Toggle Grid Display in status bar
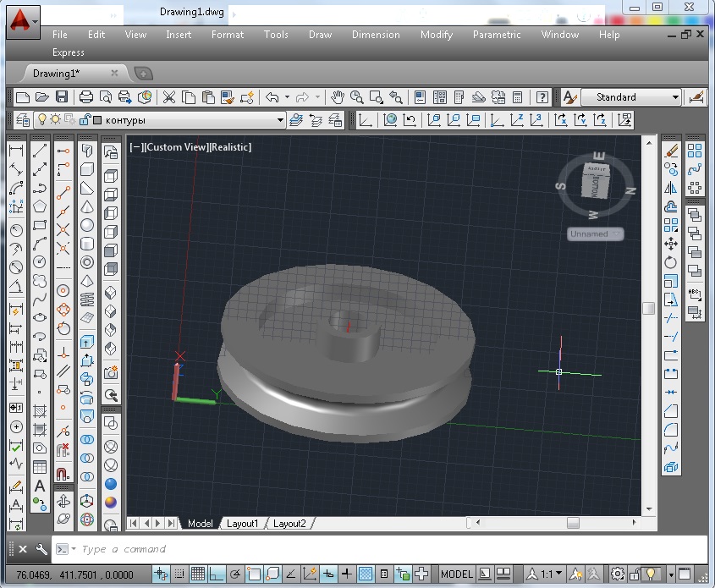Image resolution: width=715 pixels, height=588 pixels. (x=198, y=574)
